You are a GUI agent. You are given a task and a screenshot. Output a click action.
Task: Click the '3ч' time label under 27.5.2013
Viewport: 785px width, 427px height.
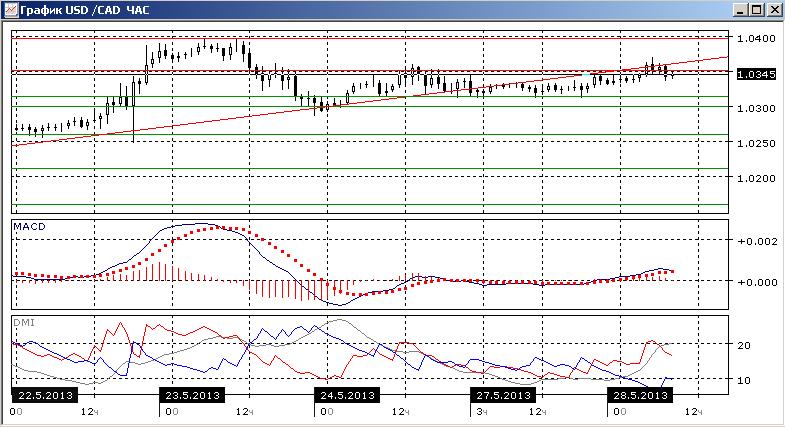[481, 412]
